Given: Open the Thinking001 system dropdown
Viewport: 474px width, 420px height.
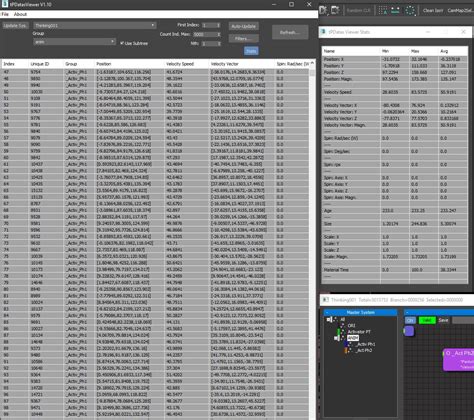Looking at the screenshot, I should coord(95,25).
